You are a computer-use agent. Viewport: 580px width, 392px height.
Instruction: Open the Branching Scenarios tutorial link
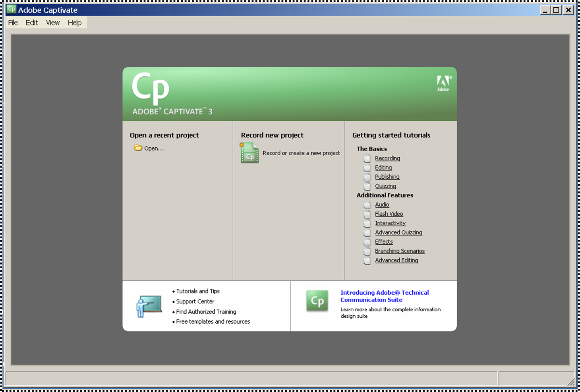tap(400, 251)
